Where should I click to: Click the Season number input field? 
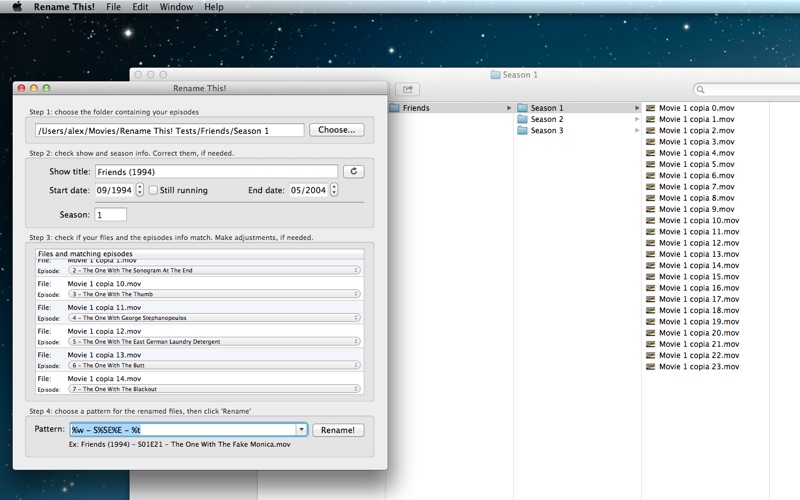point(110,214)
